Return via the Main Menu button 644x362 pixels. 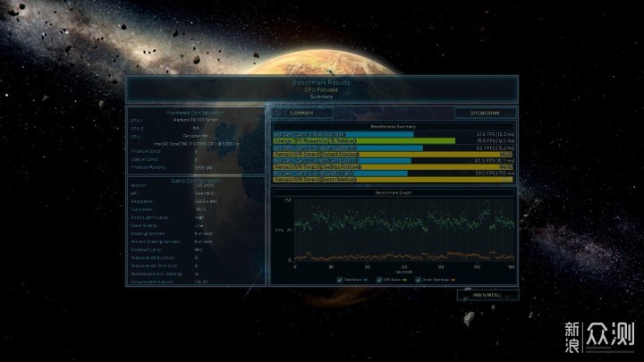click(487, 295)
